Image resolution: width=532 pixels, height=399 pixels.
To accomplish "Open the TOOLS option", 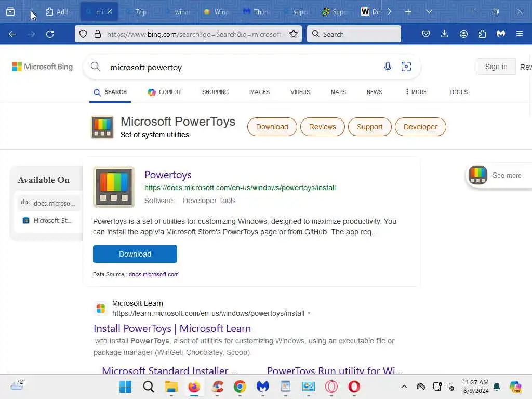I will pyautogui.click(x=458, y=92).
